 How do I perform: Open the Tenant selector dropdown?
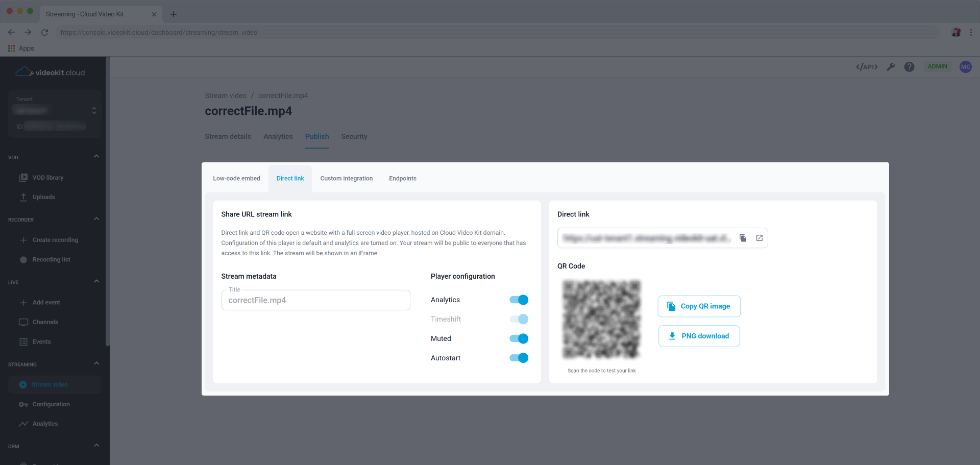tap(55, 110)
